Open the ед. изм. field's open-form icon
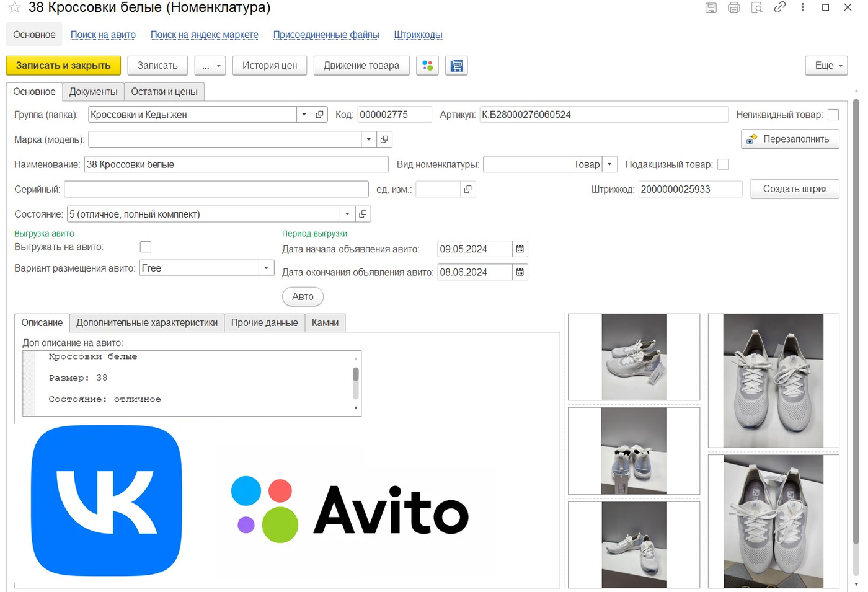Viewport: 868px width, 592px height. pos(468,189)
